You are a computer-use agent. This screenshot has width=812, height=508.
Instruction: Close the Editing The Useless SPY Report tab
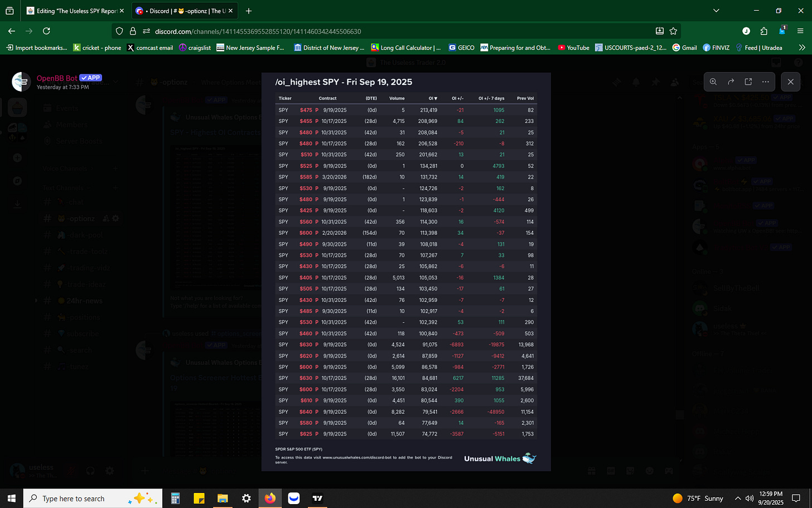(122, 11)
